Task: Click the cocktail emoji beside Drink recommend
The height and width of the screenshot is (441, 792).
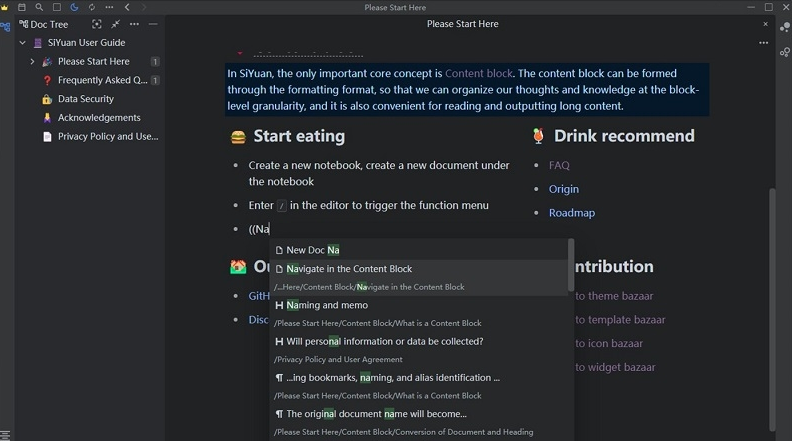Action: click(x=538, y=136)
